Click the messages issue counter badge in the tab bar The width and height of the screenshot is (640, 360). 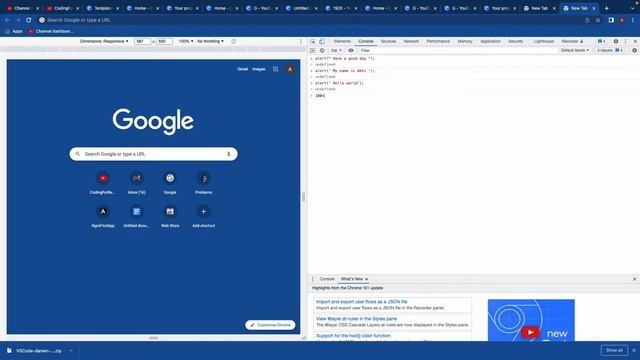(x=601, y=41)
